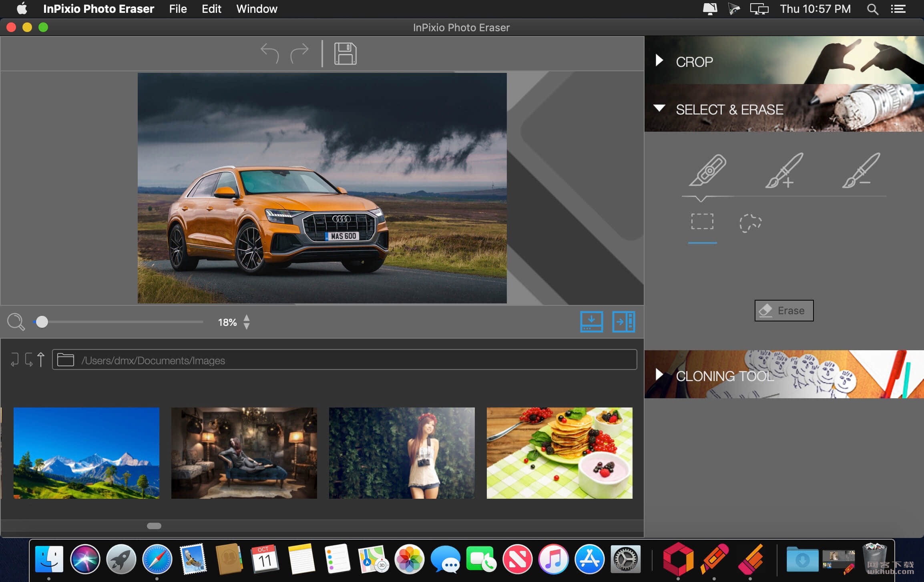Open the Window menu

coord(257,9)
